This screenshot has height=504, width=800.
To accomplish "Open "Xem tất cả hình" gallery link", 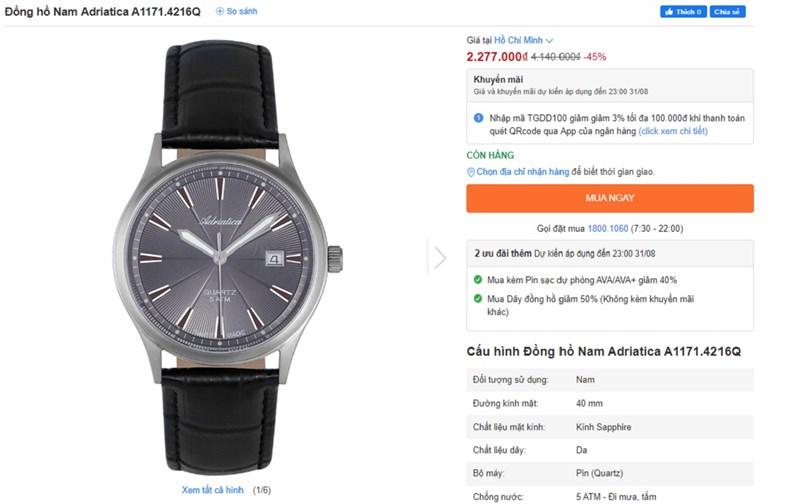I will coord(212,490).
